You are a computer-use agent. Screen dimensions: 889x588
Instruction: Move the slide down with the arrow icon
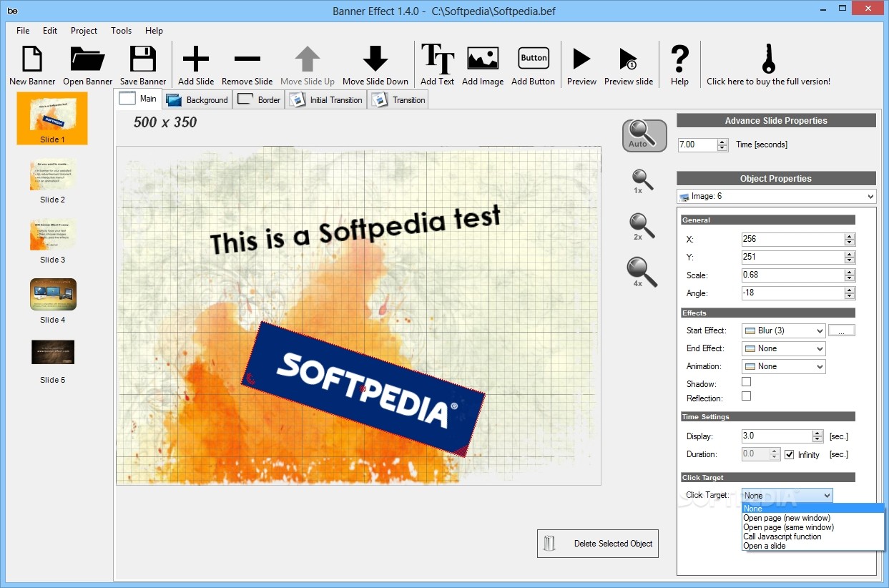pyautogui.click(x=375, y=59)
